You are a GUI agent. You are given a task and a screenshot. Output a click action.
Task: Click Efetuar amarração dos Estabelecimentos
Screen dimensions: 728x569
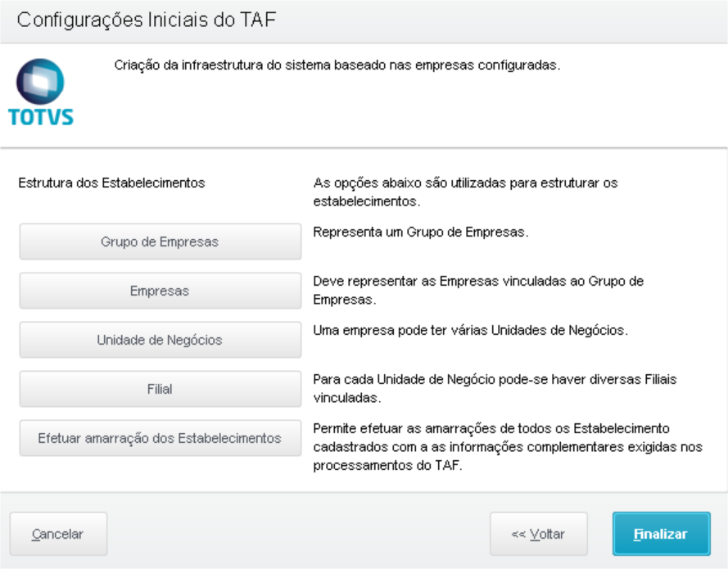tap(161, 438)
